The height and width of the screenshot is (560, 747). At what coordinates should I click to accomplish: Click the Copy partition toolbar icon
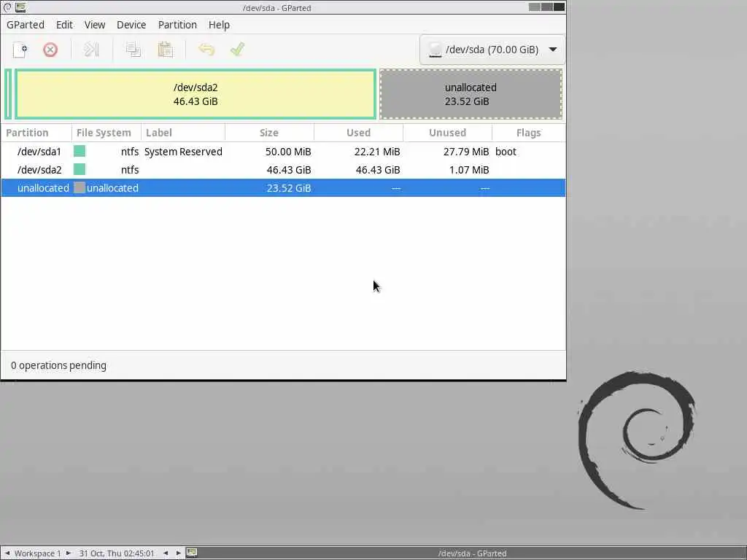tap(133, 50)
